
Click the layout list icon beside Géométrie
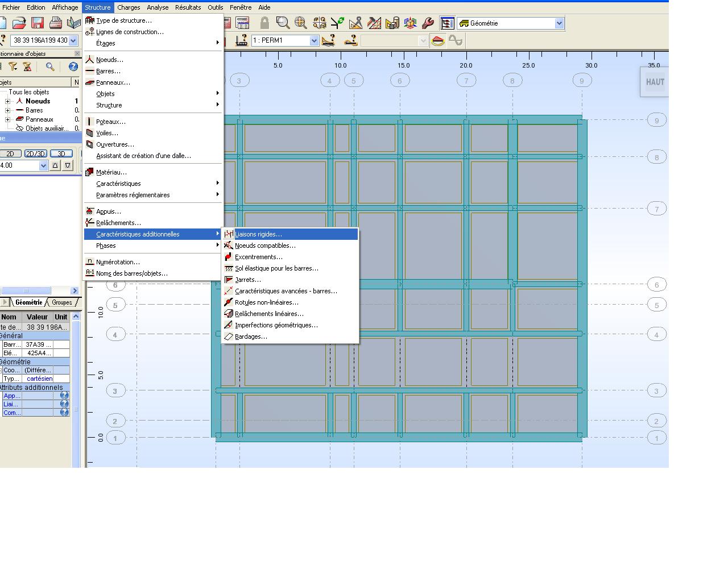click(x=448, y=23)
